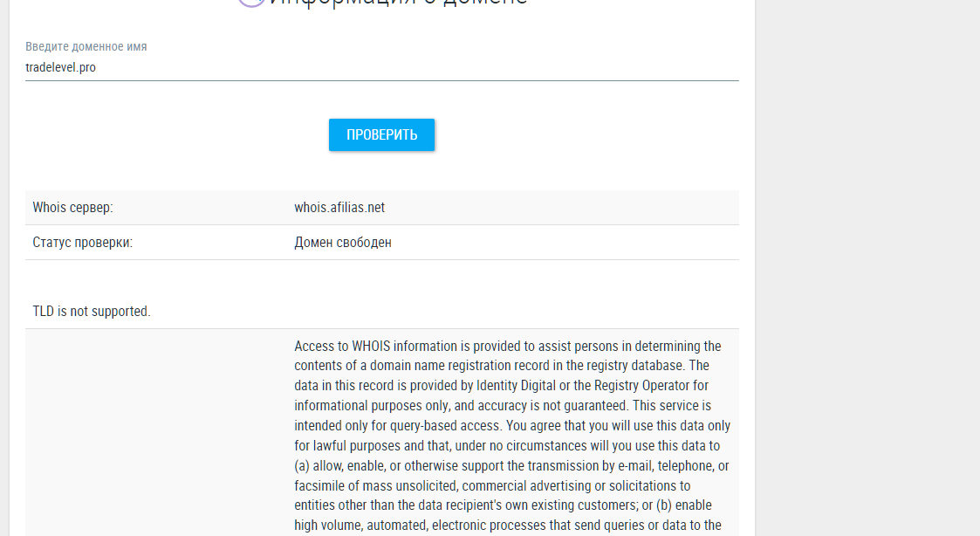Screen dimensions: 980x536
Task: Click the words 'Registry Operator' in the notice
Action: coord(641,386)
